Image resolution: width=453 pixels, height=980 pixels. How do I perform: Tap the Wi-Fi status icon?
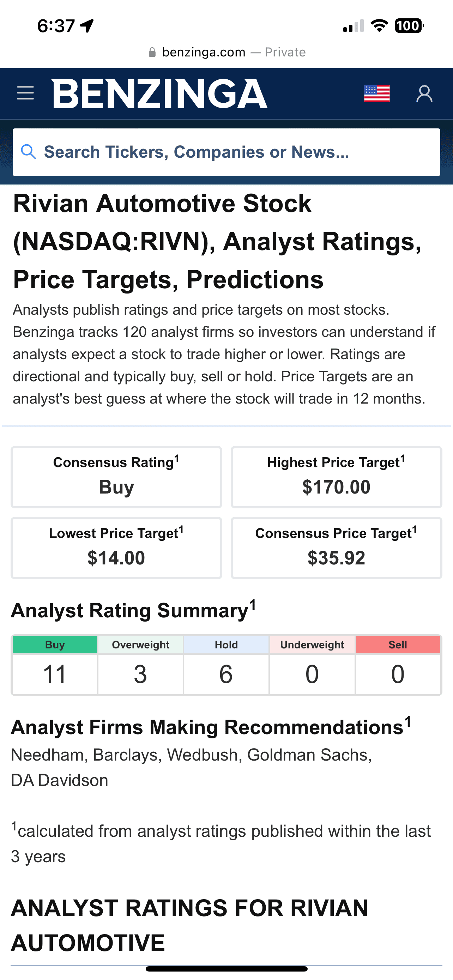pyautogui.click(x=379, y=25)
